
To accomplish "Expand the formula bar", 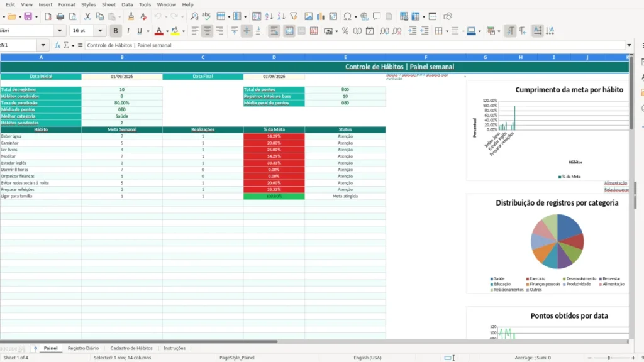I will click(629, 45).
